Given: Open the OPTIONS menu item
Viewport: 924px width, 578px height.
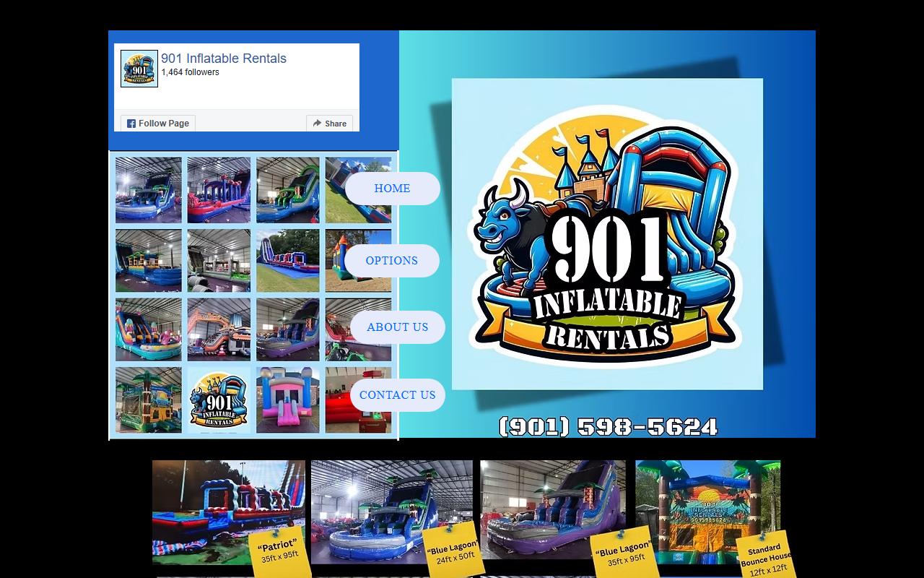Looking at the screenshot, I should (392, 261).
